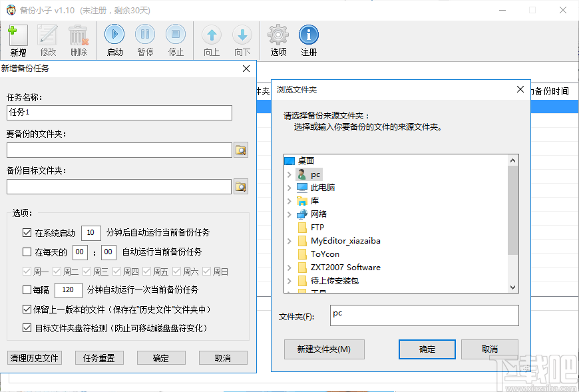The height and width of the screenshot is (392, 579).
Task: Toggle the 周一 weekday checkbox
Action: [x=27, y=272]
